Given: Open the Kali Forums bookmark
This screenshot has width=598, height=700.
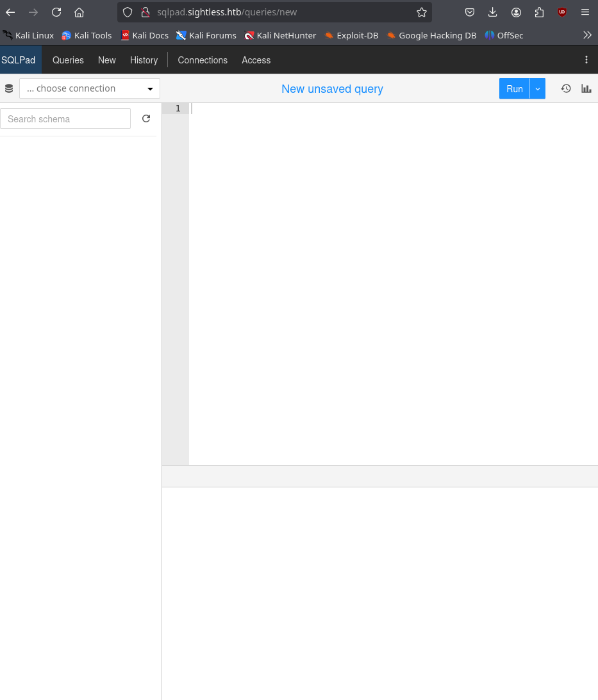Looking at the screenshot, I should [x=206, y=35].
